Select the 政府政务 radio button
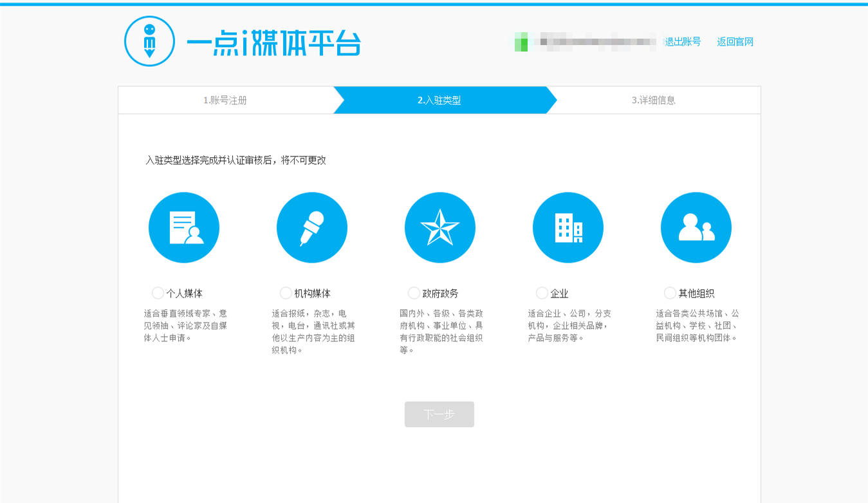The image size is (868, 503). (x=413, y=292)
